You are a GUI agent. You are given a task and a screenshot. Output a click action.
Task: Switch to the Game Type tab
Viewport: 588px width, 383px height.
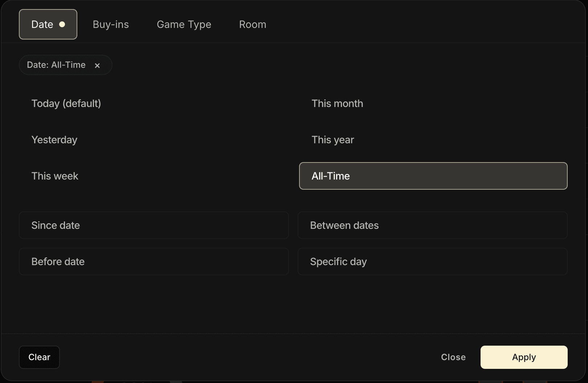tap(184, 24)
